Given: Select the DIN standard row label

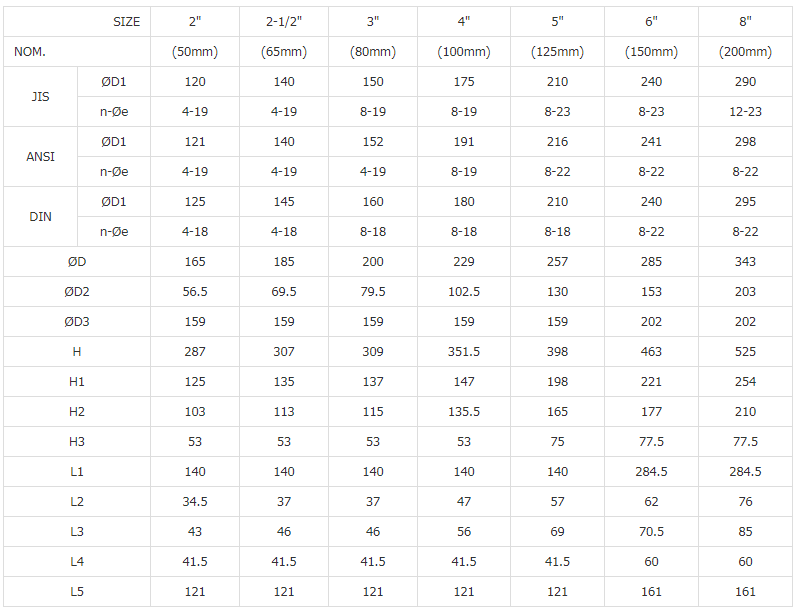Looking at the screenshot, I should (x=41, y=217).
